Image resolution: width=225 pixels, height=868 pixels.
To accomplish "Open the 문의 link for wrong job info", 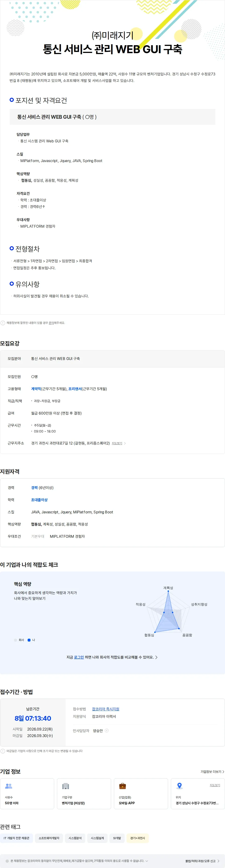I will point(51,323).
